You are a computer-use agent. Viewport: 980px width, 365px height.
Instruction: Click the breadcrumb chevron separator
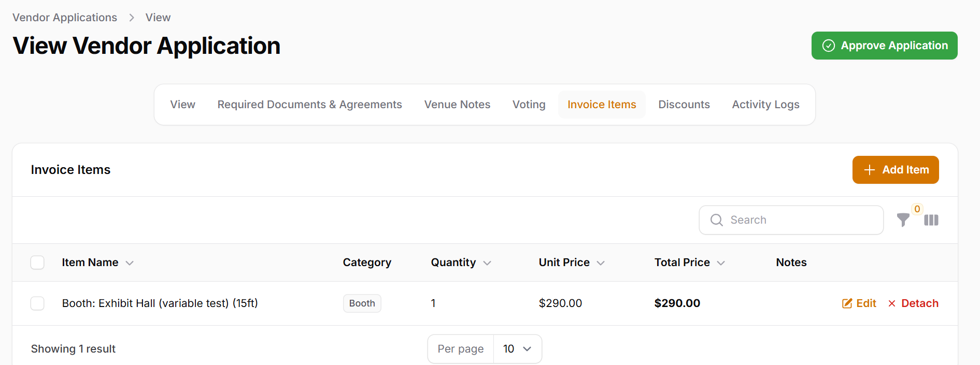[x=132, y=18]
